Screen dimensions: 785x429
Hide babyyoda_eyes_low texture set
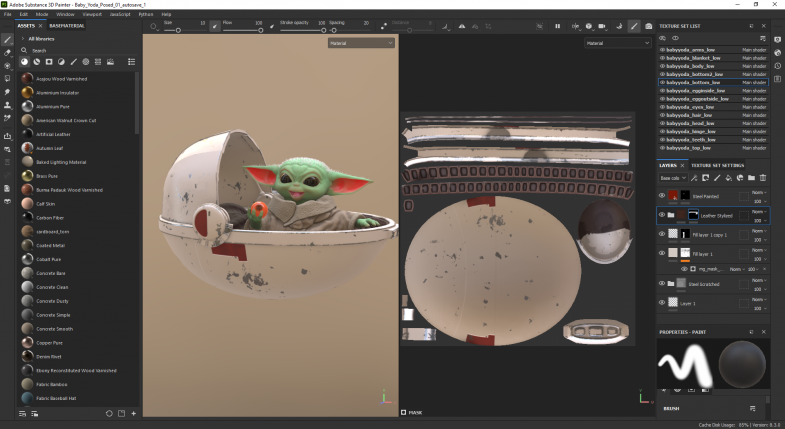(x=662, y=107)
